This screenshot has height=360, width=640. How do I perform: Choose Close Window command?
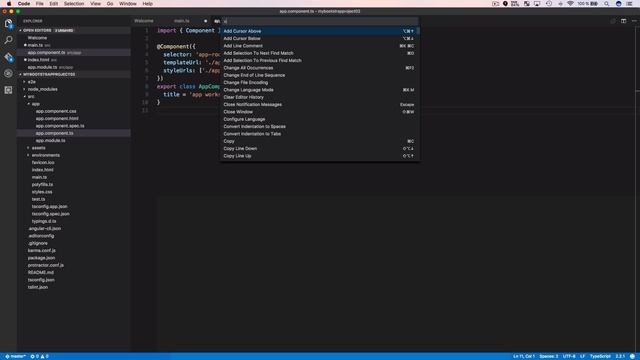(320, 112)
